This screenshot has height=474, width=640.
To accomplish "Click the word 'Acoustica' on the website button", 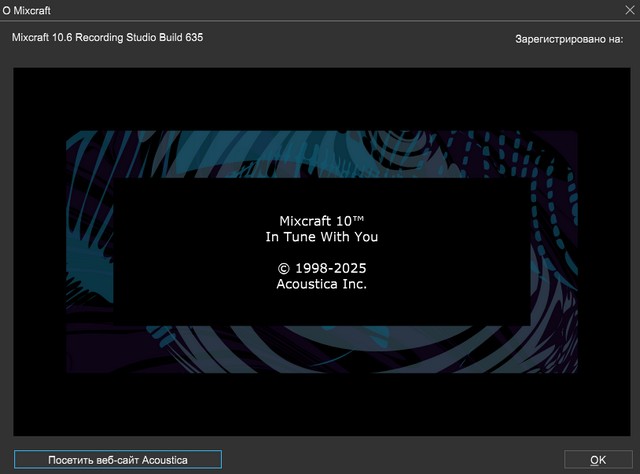I will point(164,459).
